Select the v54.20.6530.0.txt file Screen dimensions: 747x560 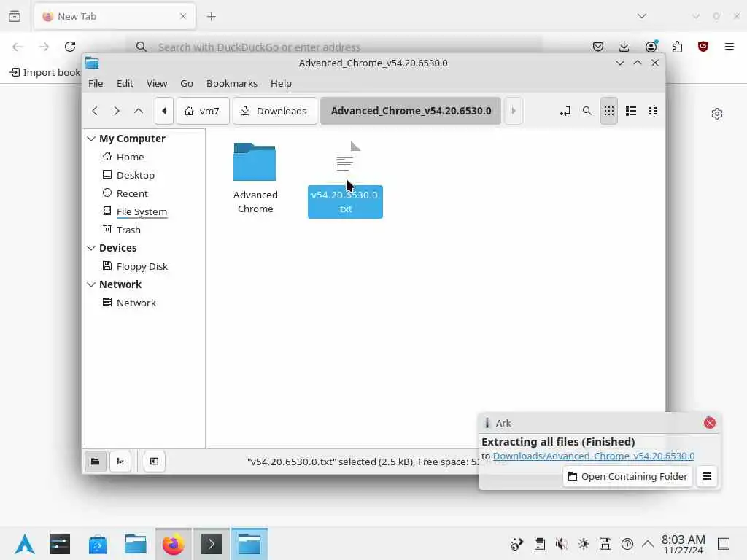pos(345,179)
